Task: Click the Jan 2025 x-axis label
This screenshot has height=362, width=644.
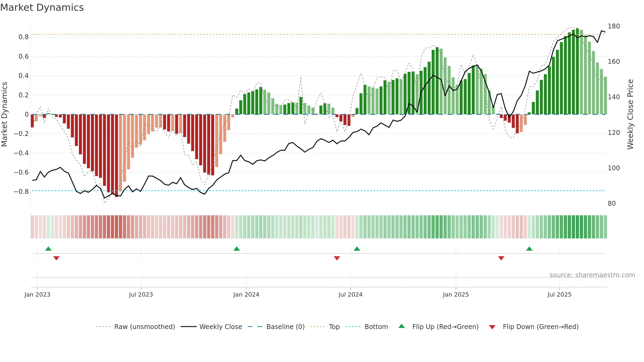Action: click(x=456, y=294)
